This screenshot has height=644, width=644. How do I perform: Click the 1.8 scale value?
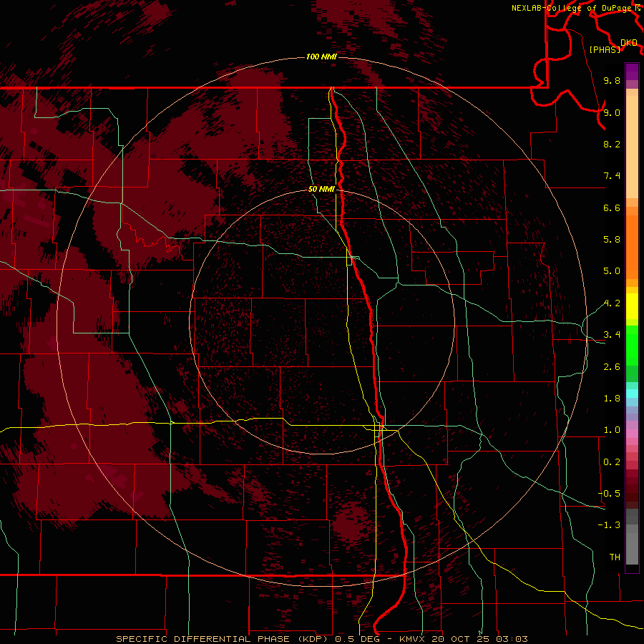[612, 399]
